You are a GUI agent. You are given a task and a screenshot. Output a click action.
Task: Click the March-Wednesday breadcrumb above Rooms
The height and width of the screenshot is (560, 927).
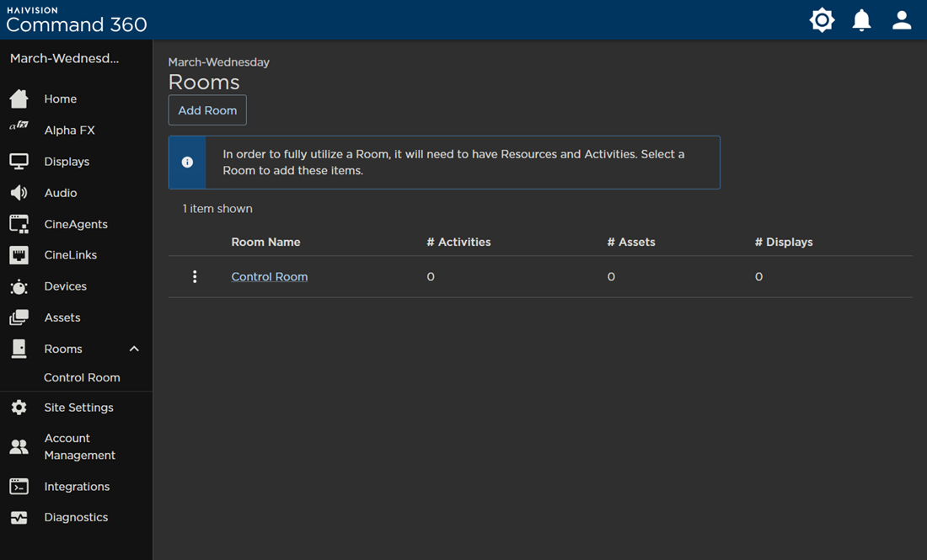click(219, 62)
